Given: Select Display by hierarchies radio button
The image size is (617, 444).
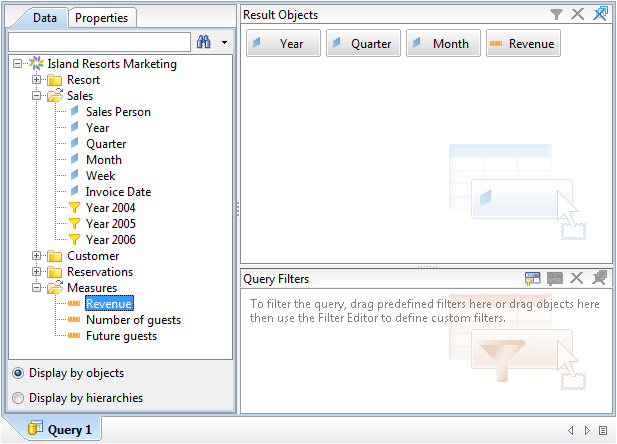Looking at the screenshot, I should click(18, 398).
